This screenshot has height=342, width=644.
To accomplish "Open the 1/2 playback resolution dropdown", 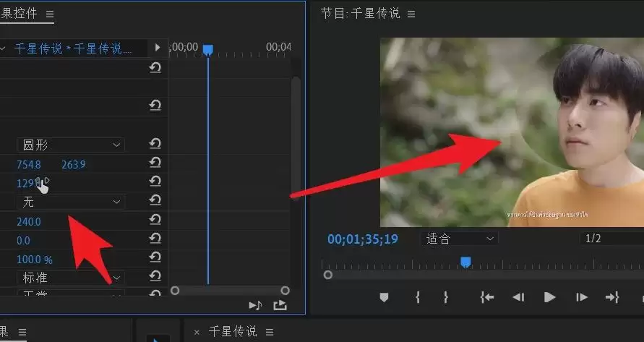I will coord(612,239).
